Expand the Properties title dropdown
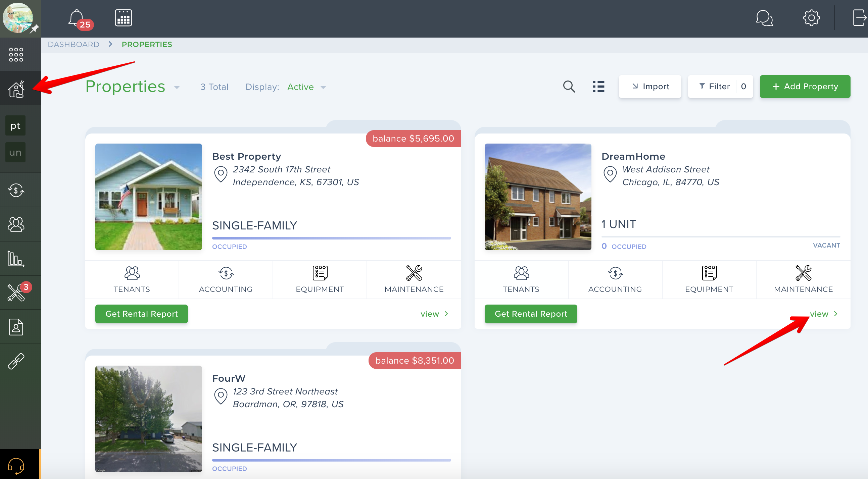868x479 pixels. pyautogui.click(x=177, y=87)
